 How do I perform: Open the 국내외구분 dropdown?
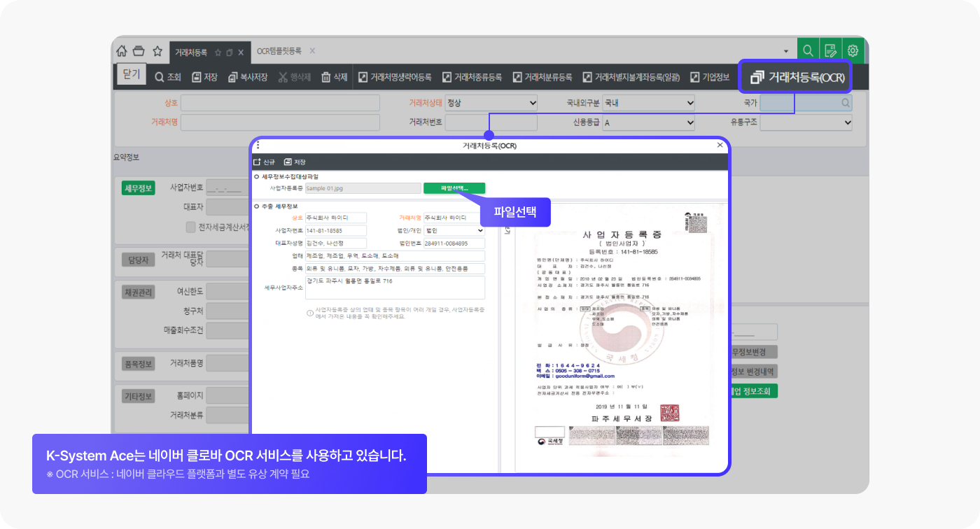tap(649, 103)
